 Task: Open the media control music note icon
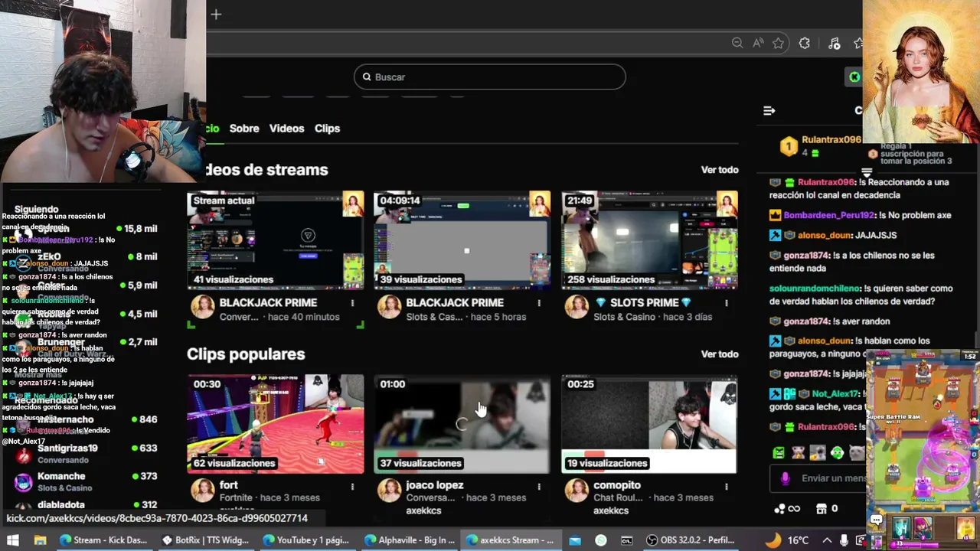tap(835, 43)
